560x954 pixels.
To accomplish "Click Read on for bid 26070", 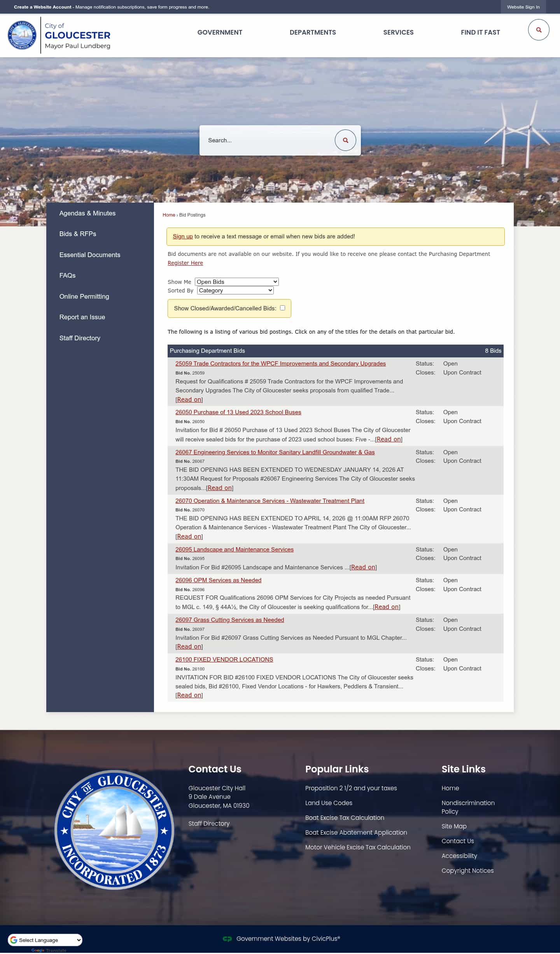I will click(x=189, y=537).
